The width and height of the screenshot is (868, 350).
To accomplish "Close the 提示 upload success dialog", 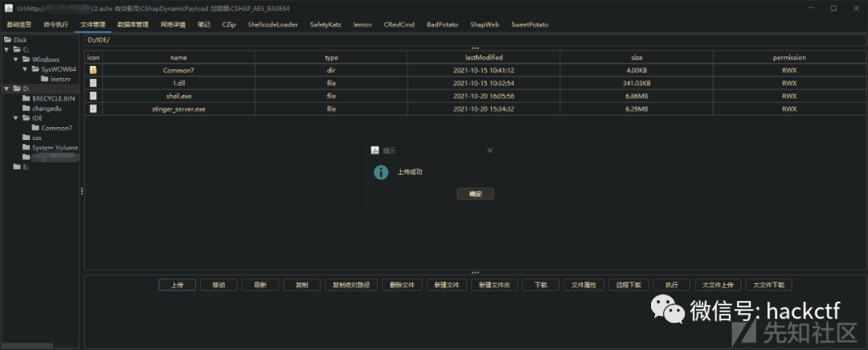I will pyautogui.click(x=490, y=150).
